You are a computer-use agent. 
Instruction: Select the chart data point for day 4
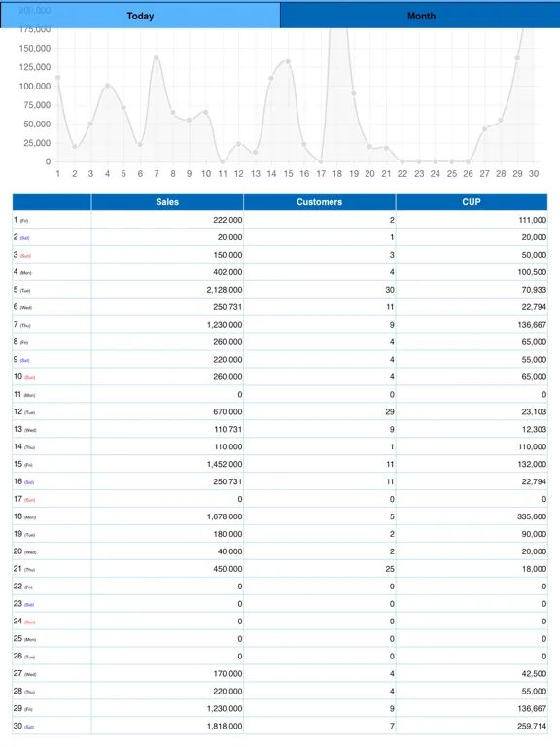(x=107, y=86)
